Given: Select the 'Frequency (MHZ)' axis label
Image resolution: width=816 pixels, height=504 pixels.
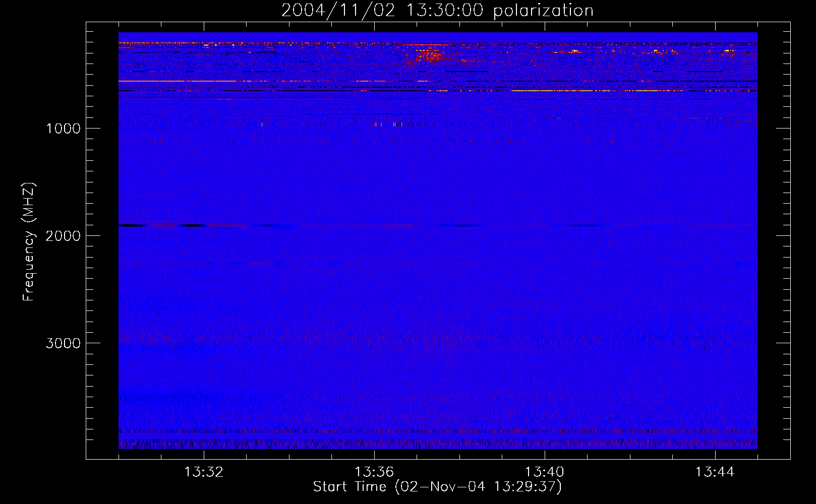Looking at the screenshot, I should coord(29,242).
